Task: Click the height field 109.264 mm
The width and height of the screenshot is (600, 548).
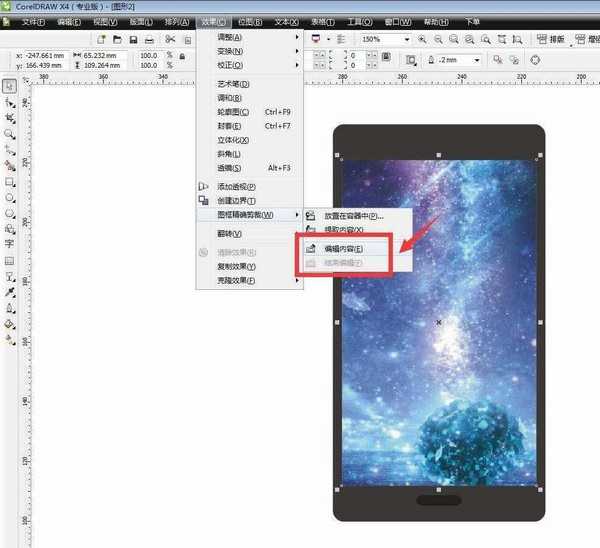Action: point(103,65)
